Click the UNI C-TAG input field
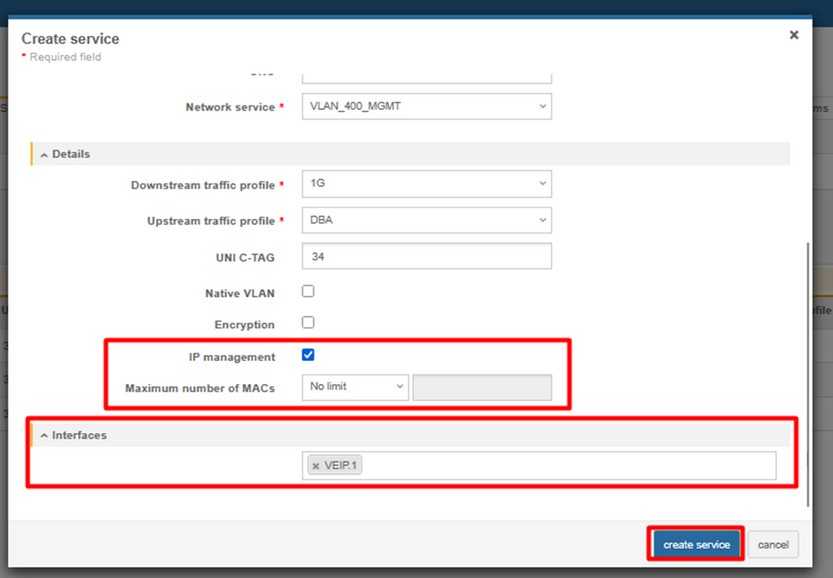833x578 pixels. [426, 257]
